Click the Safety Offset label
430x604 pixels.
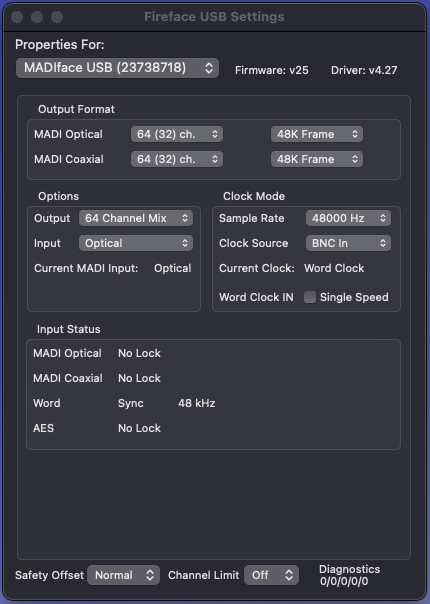click(x=49, y=575)
